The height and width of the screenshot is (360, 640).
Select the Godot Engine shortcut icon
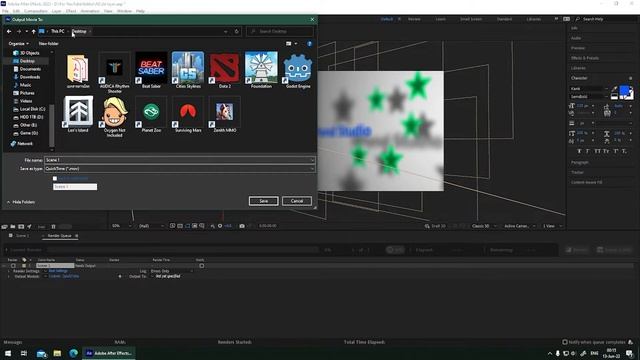pos(298,67)
